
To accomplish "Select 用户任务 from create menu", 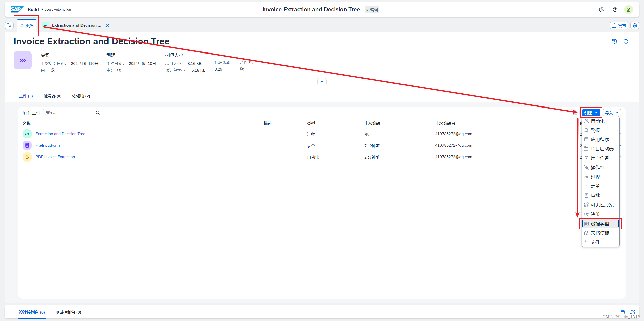I will (x=600, y=158).
